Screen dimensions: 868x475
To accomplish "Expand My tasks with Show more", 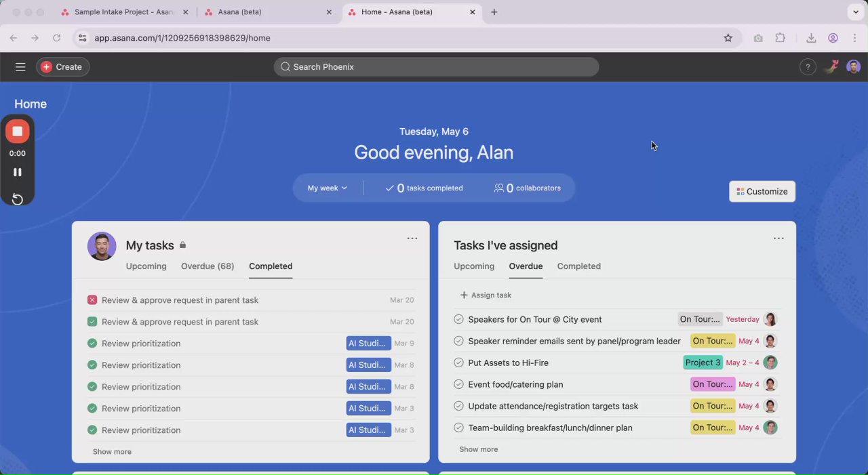I will [x=112, y=452].
